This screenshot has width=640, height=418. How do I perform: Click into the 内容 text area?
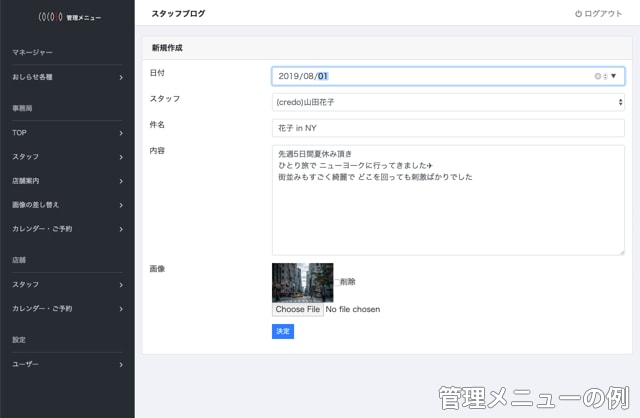click(x=448, y=200)
